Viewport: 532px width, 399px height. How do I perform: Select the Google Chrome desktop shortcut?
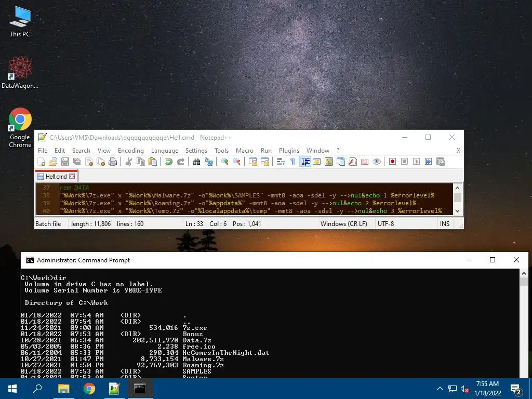pyautogui.click(x=20, y=128)
